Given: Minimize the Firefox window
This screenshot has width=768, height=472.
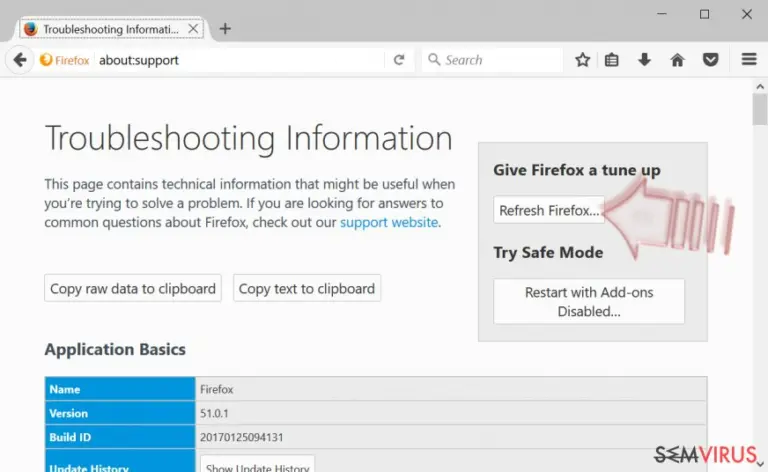Looking at the screenshot, I should pos(662,14).
